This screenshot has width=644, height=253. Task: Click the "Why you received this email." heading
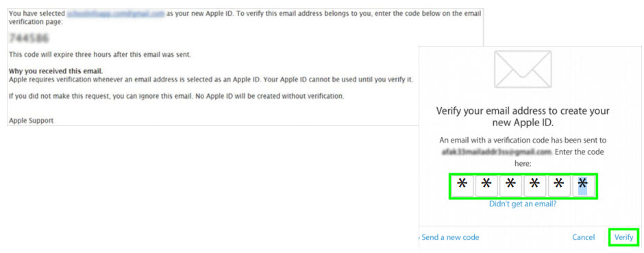[x=56, y=71]
